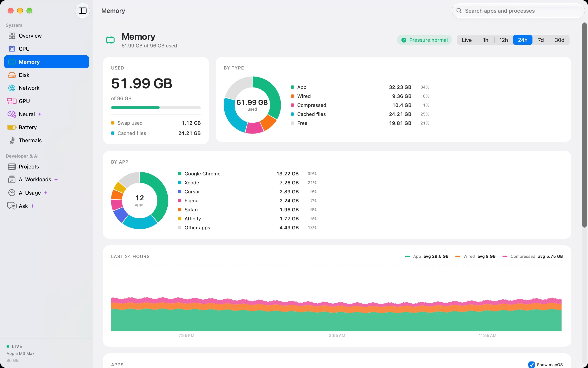Click the Google Chrome legend swatch
Screen dimensions: 588x368
pos(179,174)
